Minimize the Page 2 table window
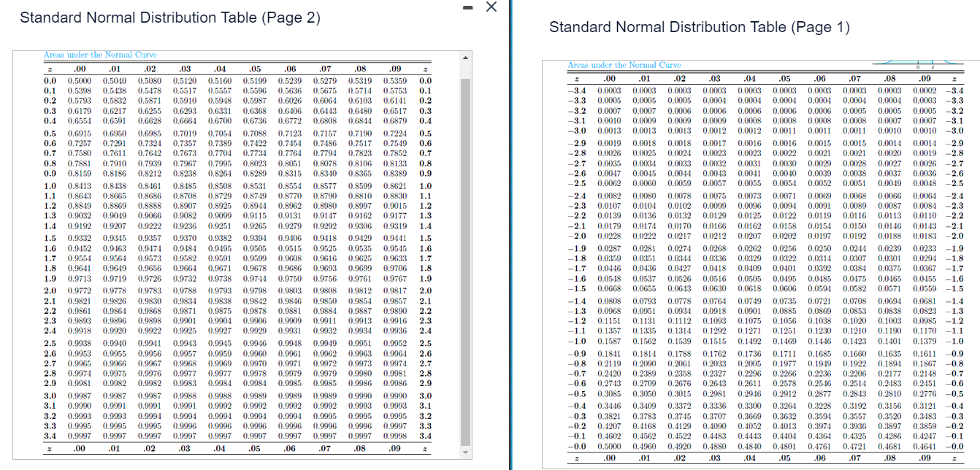 click(467, 7)
